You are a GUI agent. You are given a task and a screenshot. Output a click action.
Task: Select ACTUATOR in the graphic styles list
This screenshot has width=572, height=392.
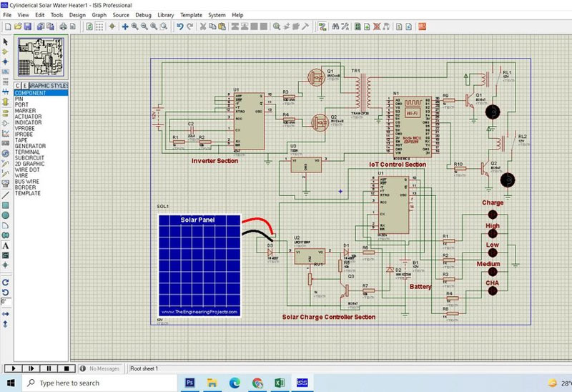click(41, 117)
